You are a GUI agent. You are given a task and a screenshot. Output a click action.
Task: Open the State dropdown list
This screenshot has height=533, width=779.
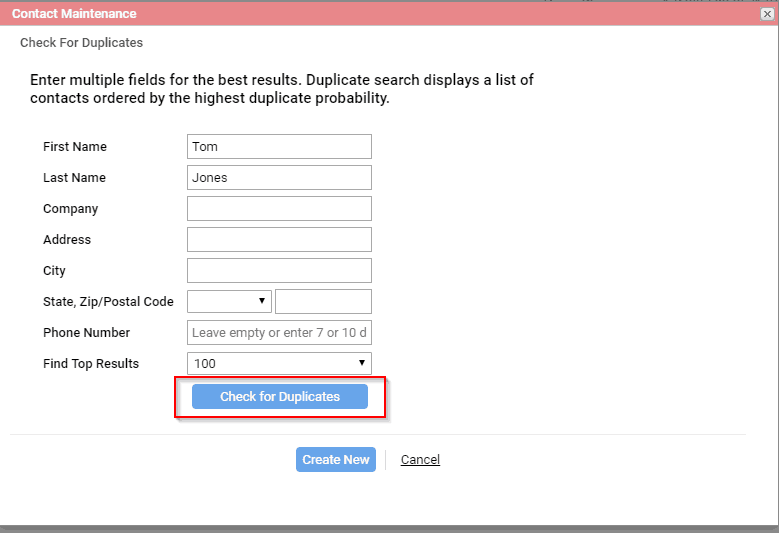229,302
